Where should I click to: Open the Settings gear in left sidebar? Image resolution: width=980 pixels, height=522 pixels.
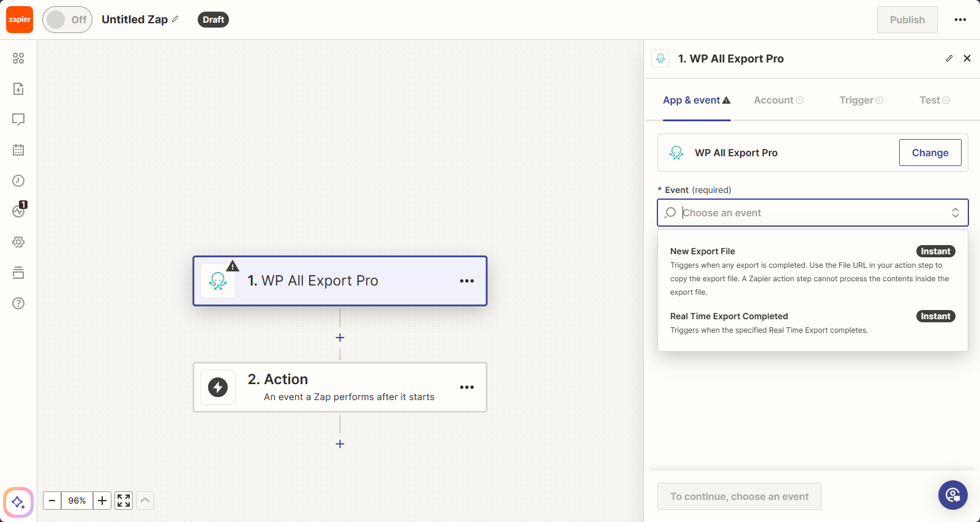18,242
